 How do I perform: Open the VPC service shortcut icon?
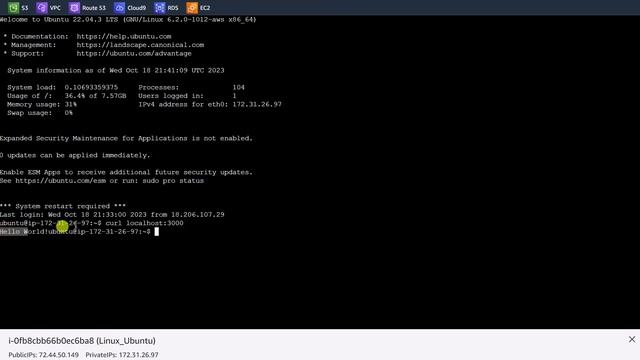tap(42, 7)
